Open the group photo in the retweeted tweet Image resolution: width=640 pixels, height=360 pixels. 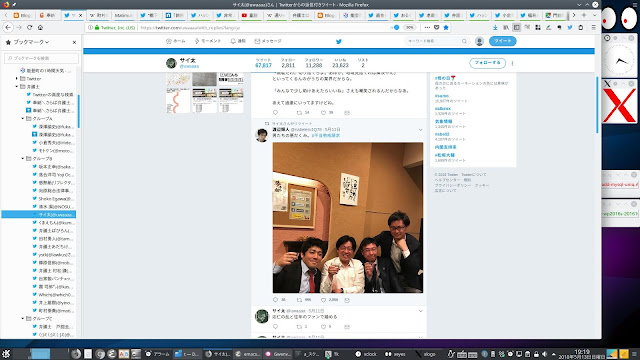click(348, 218)
